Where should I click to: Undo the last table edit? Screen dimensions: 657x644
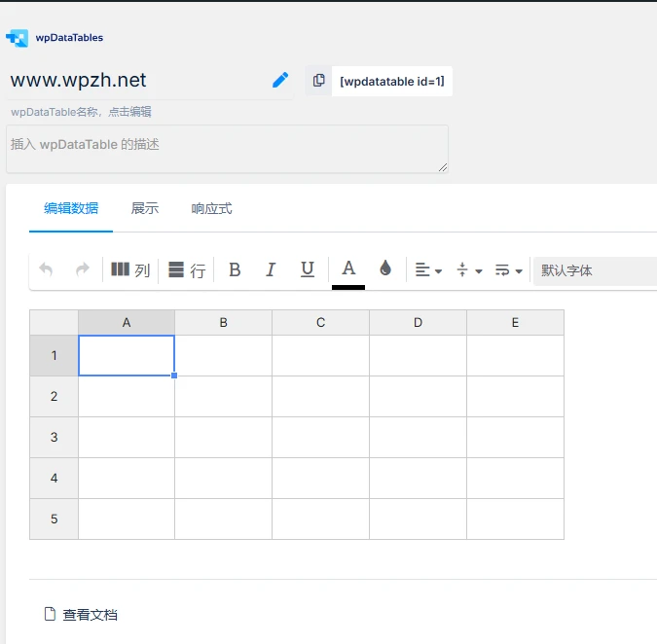click(46, 269)
